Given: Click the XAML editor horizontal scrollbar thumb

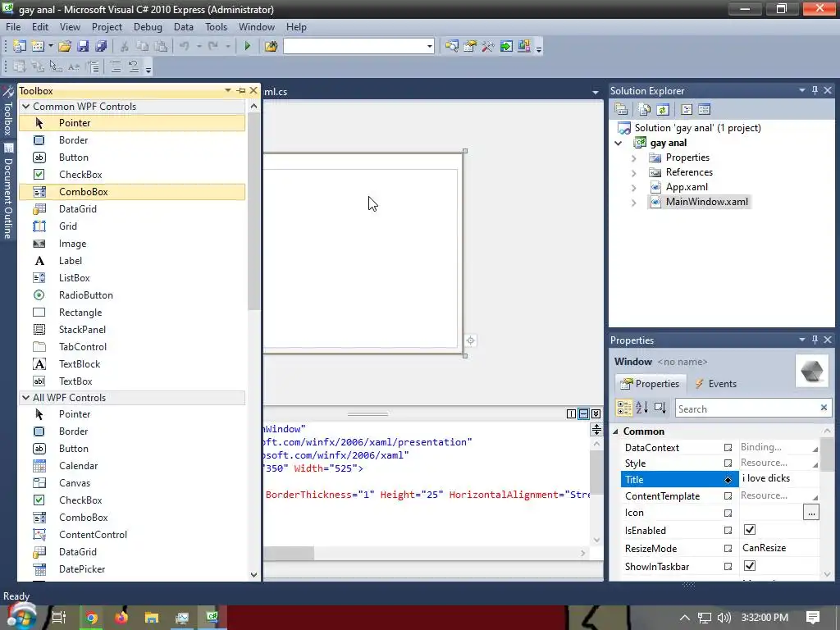Looking at the screenshot, I should pyautogui.click(x=289, y=553).
